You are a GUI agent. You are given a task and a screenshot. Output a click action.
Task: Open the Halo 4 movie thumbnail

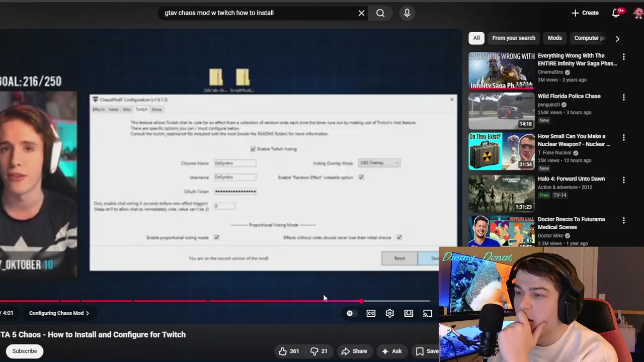[x=502, y=193]
